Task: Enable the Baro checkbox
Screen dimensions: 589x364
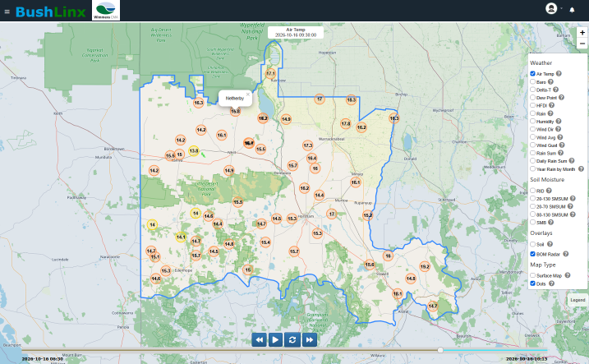Action: 532,81
